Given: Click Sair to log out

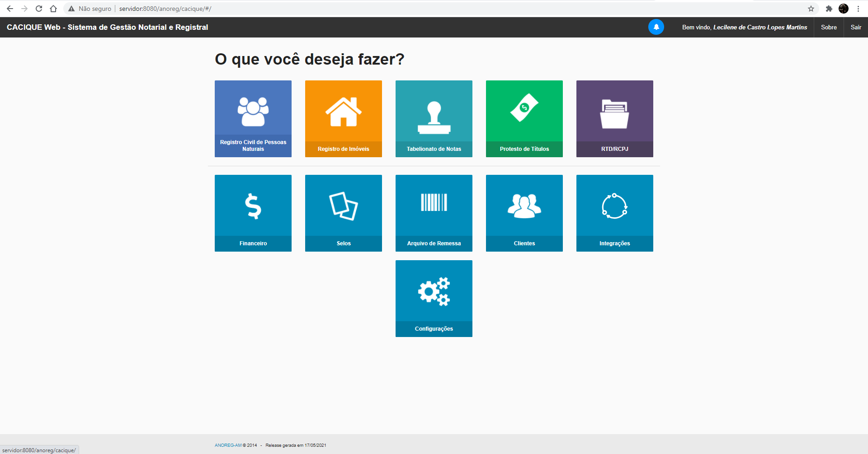Looking at the screenshot, I should point(856,27).
